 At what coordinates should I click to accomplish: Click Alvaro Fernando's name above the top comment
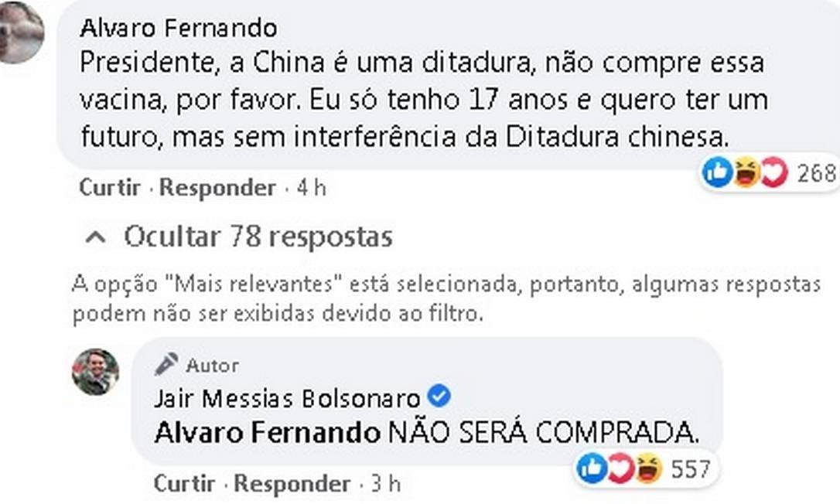(178, 29)
